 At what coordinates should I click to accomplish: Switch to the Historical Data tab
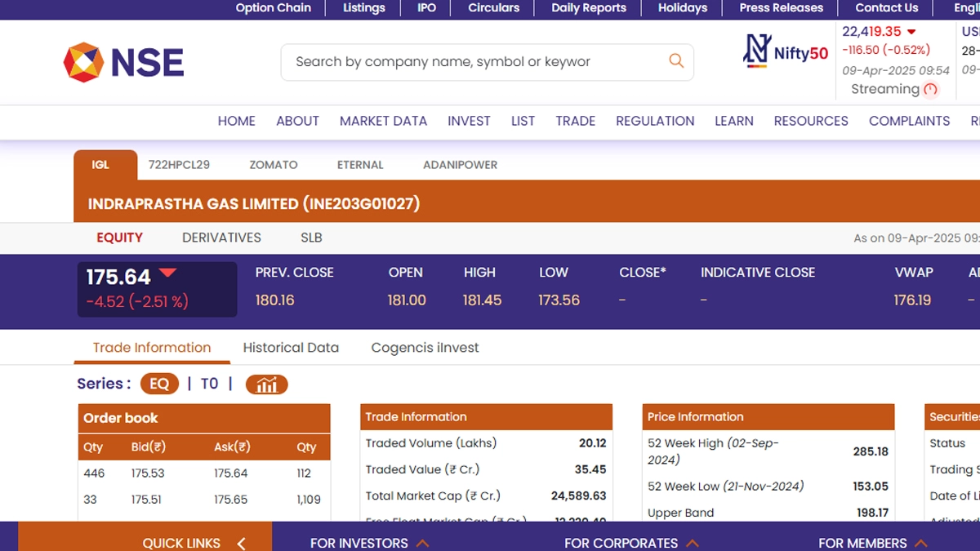coord(291,348)
